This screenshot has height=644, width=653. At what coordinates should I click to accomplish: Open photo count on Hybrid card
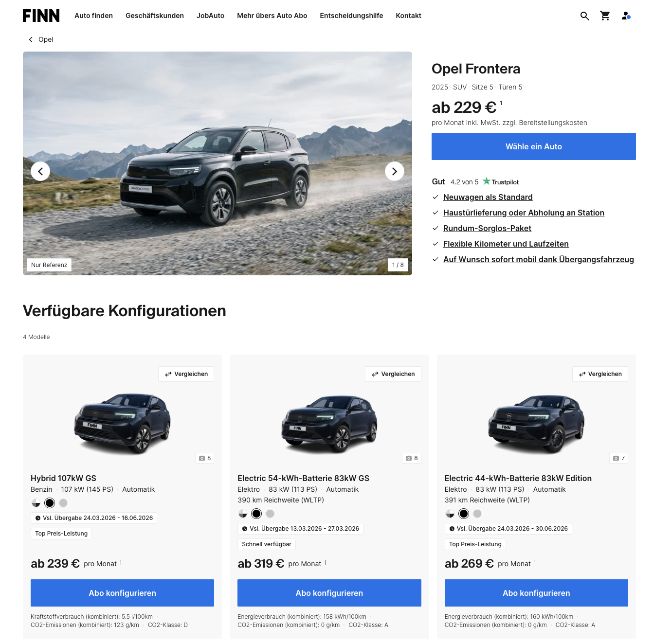(x=205, y=458)
